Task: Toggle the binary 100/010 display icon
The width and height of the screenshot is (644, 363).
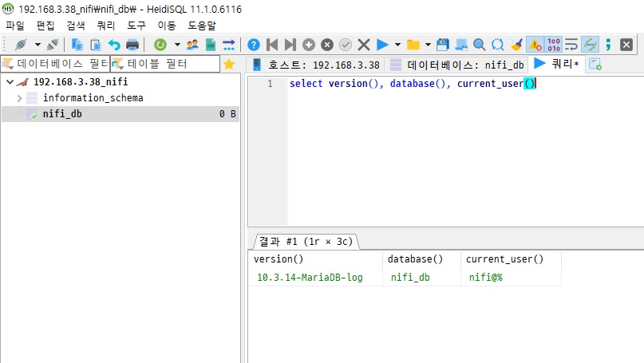Action: click(x=553, y=45)
